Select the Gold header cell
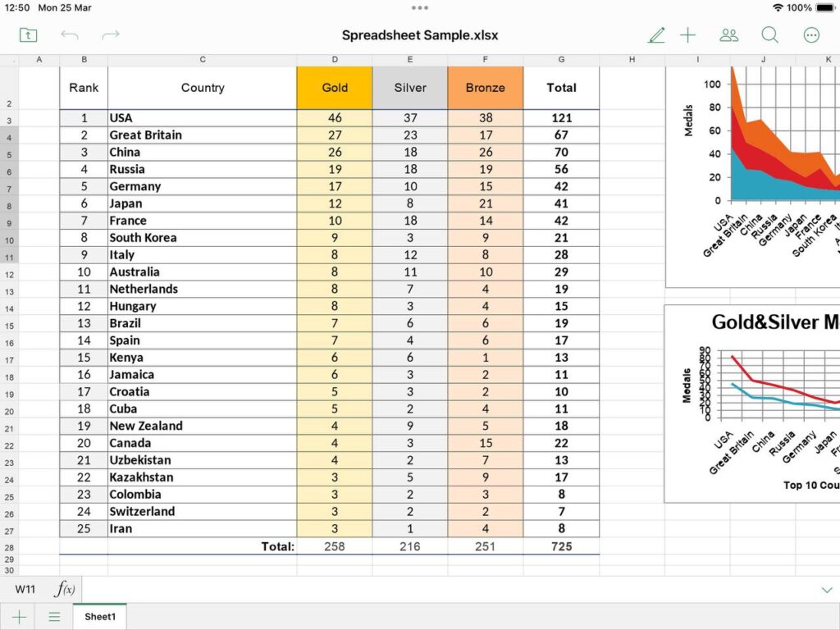 [x=335, y=88]
